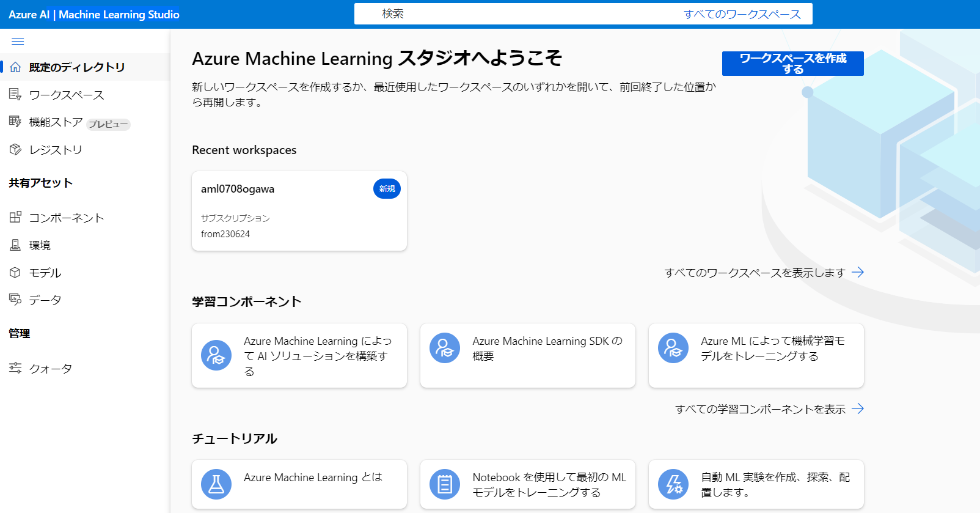This screenshot has width=980, height=513.
Task: Open Notebook を使用して最初の ML モデル tutorial
Action: [x=528, y=484]
